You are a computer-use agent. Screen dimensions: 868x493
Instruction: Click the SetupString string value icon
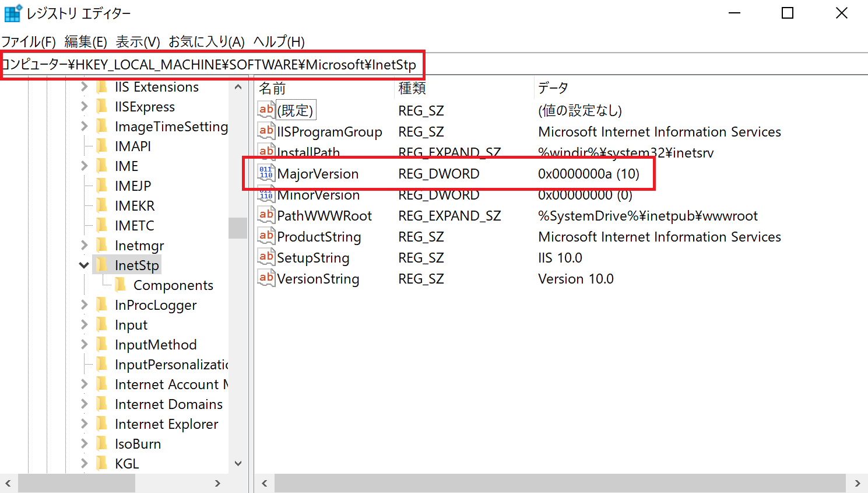coord(266,257)
